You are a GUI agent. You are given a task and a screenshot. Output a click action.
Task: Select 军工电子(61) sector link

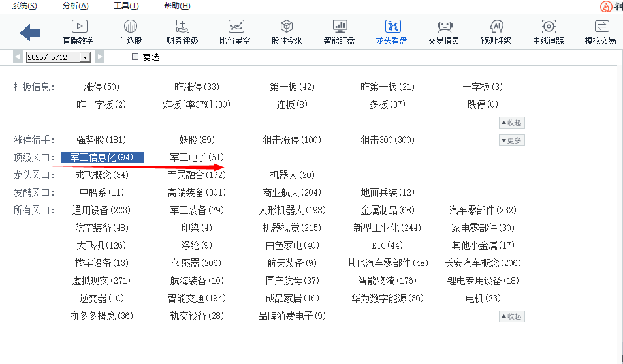point(197,157)
